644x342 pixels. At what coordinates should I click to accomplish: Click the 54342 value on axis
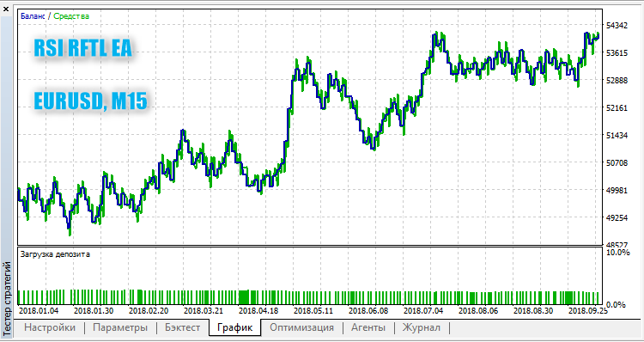(617, 26)
